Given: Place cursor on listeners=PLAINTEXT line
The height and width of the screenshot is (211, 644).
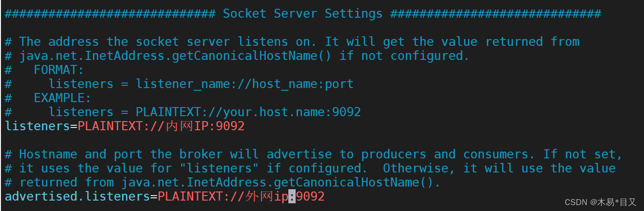Looking at the screenshot, I should coord(125,126).
